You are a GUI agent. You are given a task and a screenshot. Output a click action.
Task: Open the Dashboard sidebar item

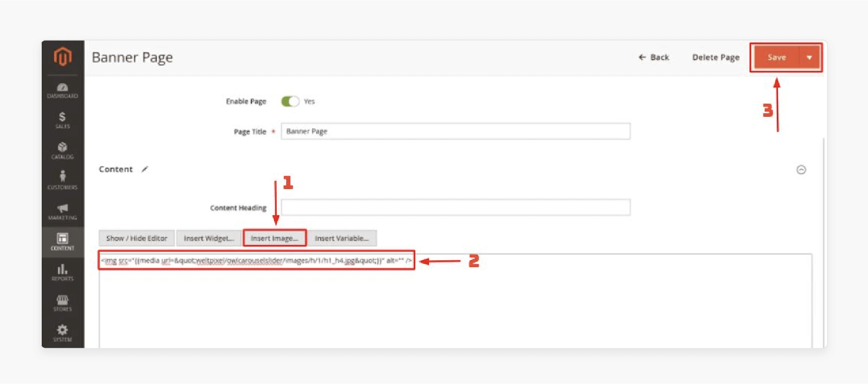click(62, 91)
